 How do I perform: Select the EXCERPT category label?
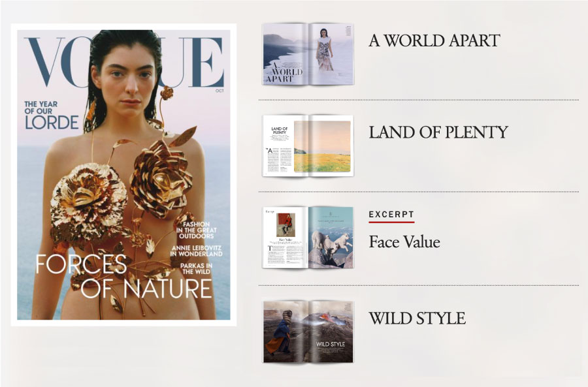(x=391, y=215)
